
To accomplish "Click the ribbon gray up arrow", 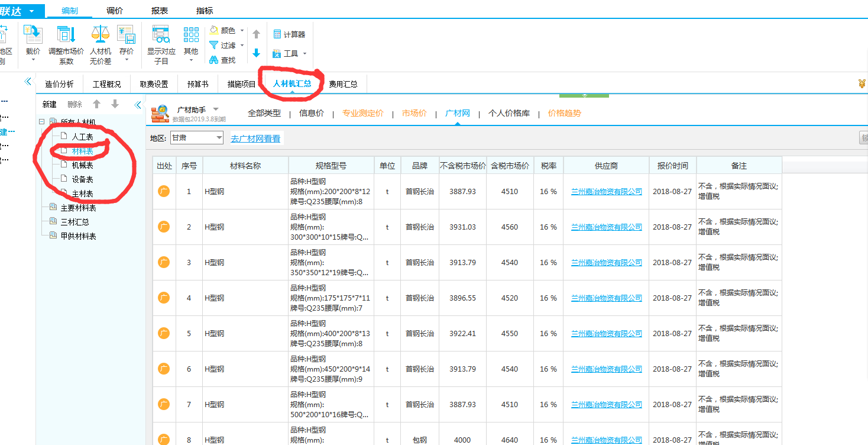I will click(256, 34).
